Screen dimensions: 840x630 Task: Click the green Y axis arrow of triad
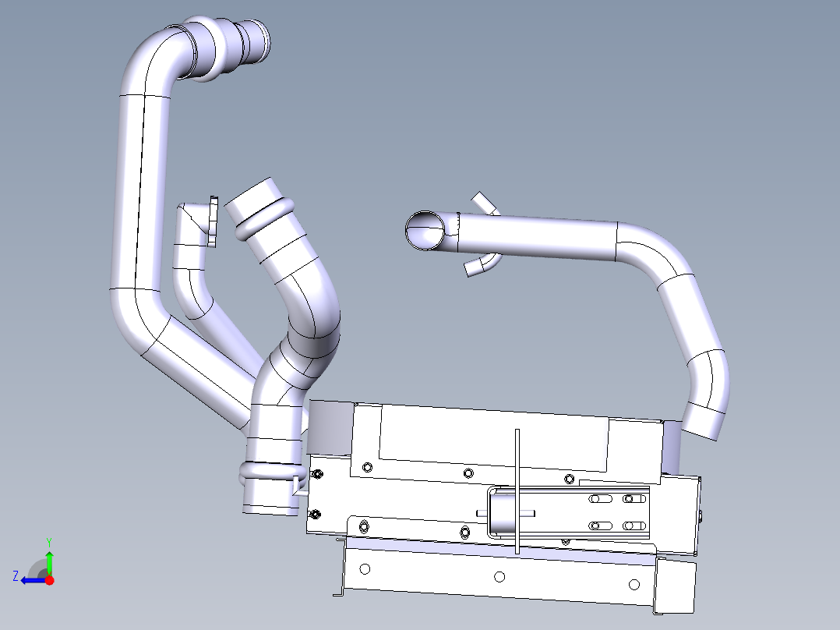[x=49, y=563]
